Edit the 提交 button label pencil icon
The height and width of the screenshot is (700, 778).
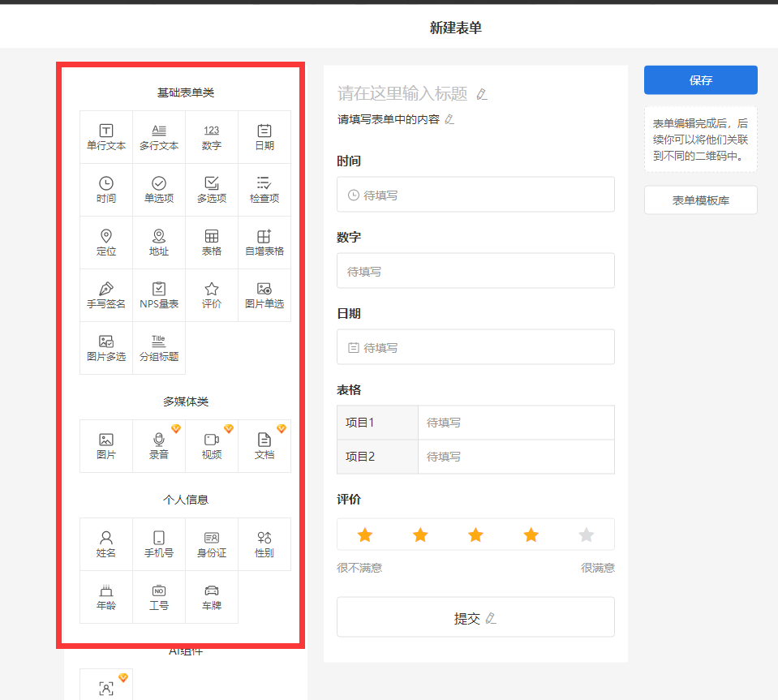(491, 619)
